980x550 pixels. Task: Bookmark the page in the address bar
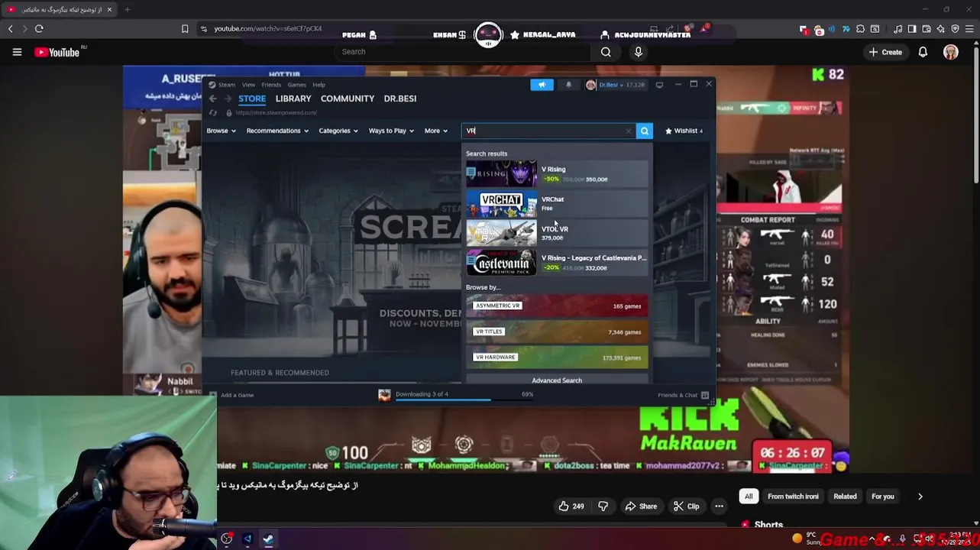185,29
